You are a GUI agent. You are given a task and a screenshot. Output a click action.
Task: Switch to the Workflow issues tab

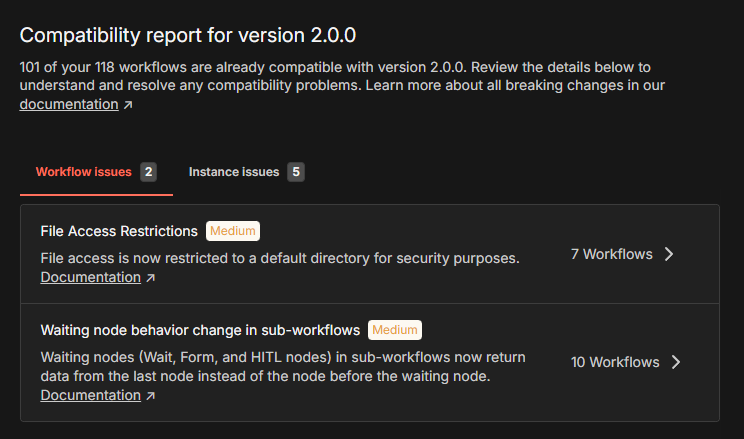coord(83,172)
